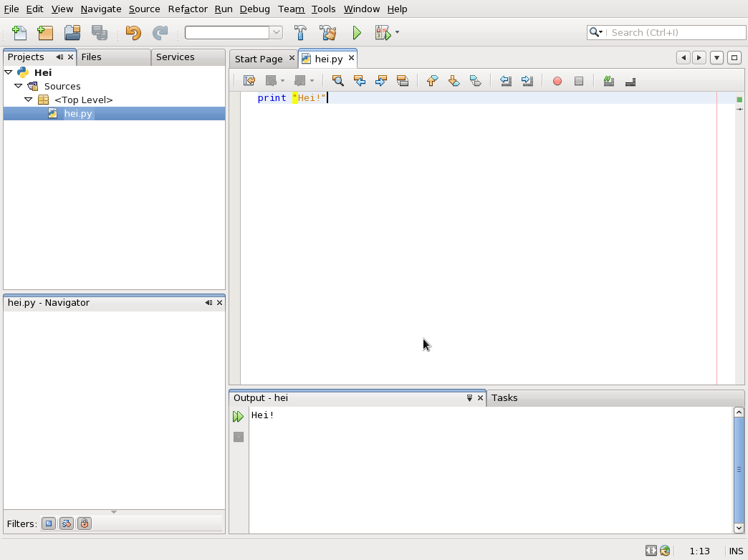
Task: Open Back history dropdown arrow
Action: pyautogui.click(x=282, y=81)
